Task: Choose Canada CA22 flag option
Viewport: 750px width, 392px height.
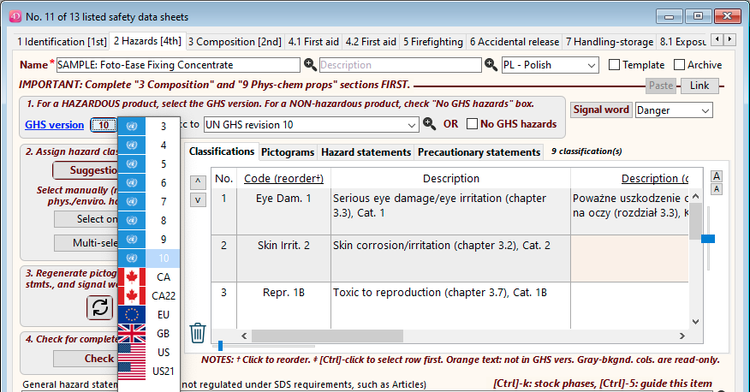Action: coord(149,295)
